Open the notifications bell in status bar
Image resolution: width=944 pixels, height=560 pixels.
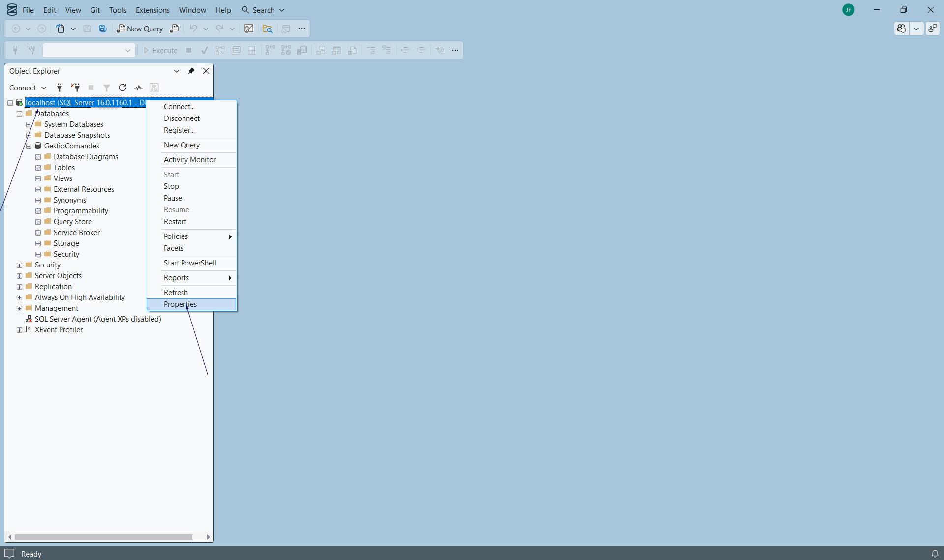(x=935, y=554)
